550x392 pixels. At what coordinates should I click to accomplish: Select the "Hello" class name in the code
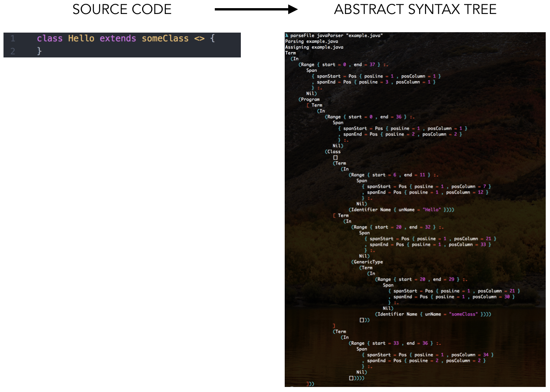[81, 38]
